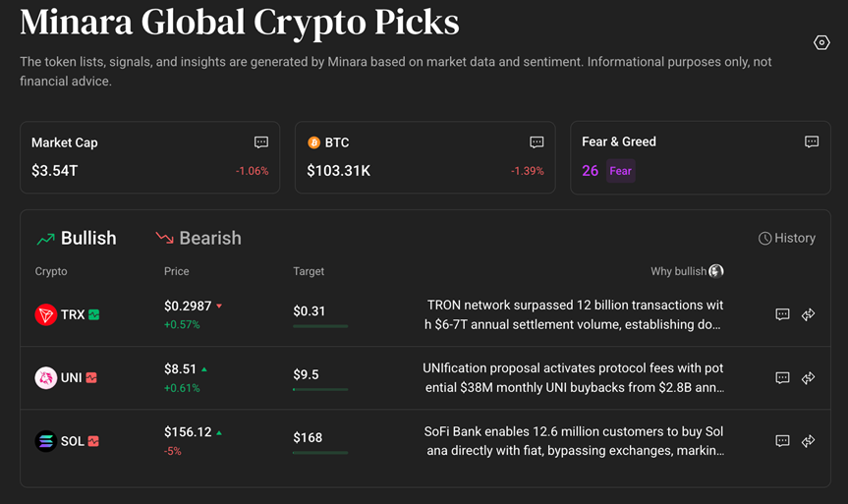Open the hexagon settings icon
Screen dimensions: 848x504
[821, 42]
